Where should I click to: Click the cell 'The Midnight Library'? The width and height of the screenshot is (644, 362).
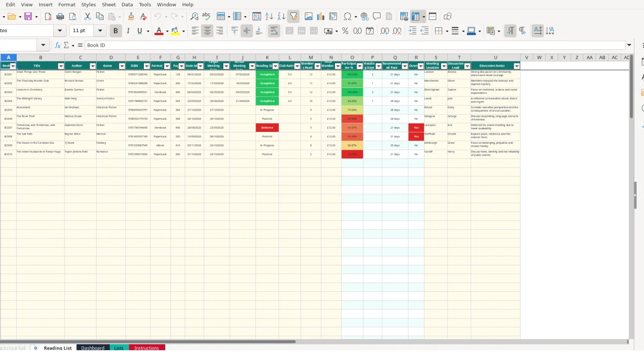click(40, 101)
